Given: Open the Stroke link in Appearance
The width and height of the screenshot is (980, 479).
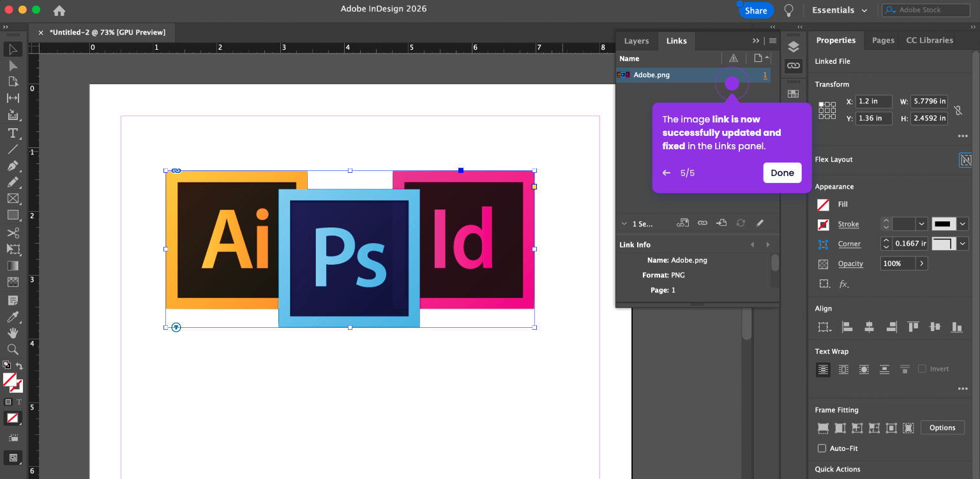Looking at the screenshot, I should [848, 225].
